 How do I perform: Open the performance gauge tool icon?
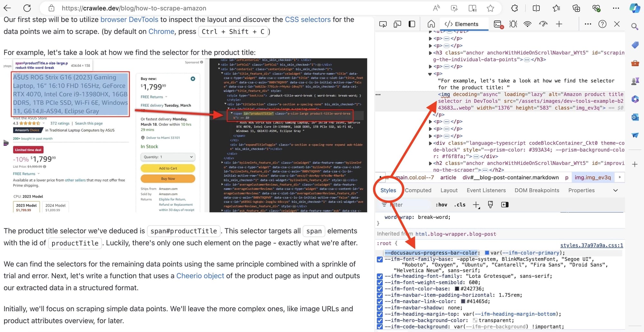coord(544,24)
